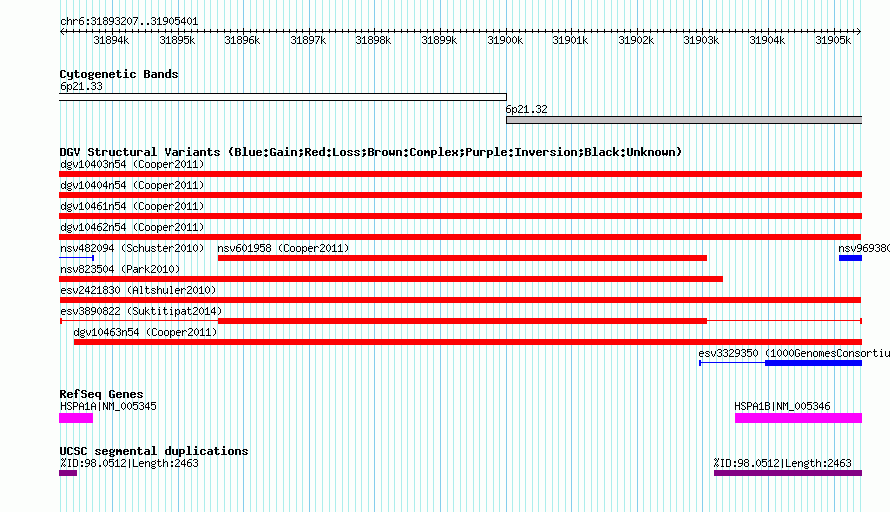The image size is (890, 512).
Task: Click the 31902k ruler position
Action: pyautogui.click(x=636, y=40)
